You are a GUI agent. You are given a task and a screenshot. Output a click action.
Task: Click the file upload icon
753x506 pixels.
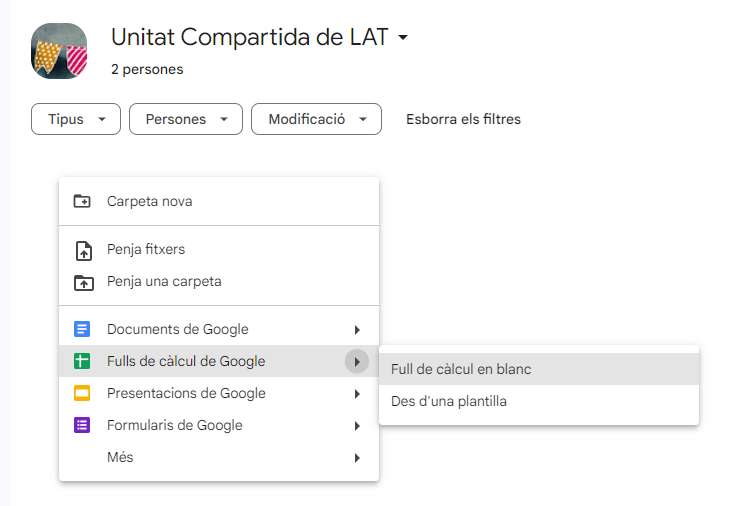coord(83,250)
